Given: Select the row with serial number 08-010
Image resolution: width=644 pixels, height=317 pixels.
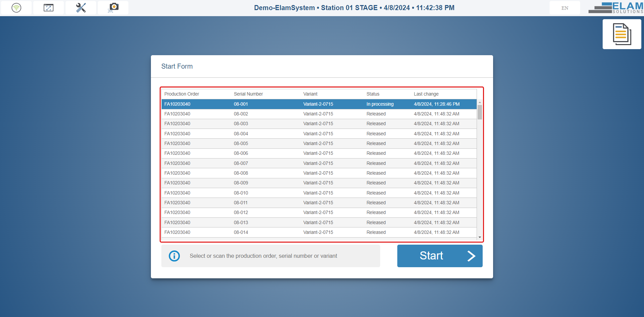Looking at the screenshot, I should point(303,192).
